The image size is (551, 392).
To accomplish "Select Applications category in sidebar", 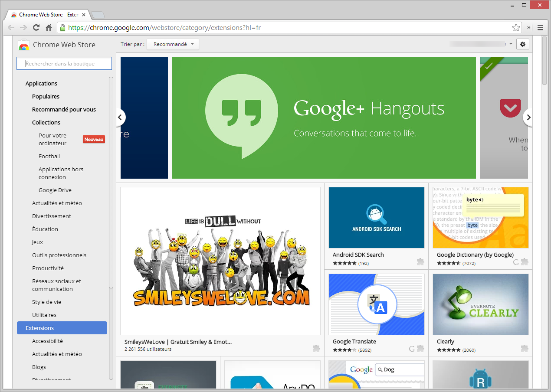I will pos(41,84).
